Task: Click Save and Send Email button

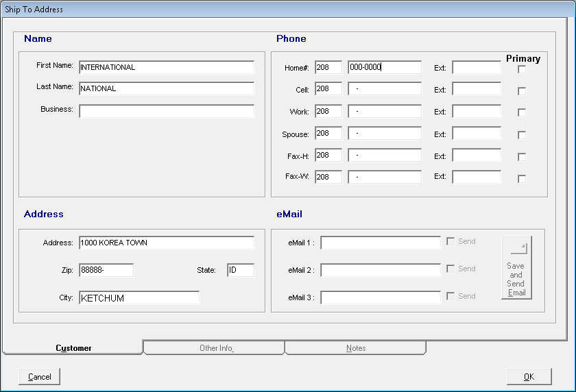Action: pyautogui.click(x=516, y=268)
